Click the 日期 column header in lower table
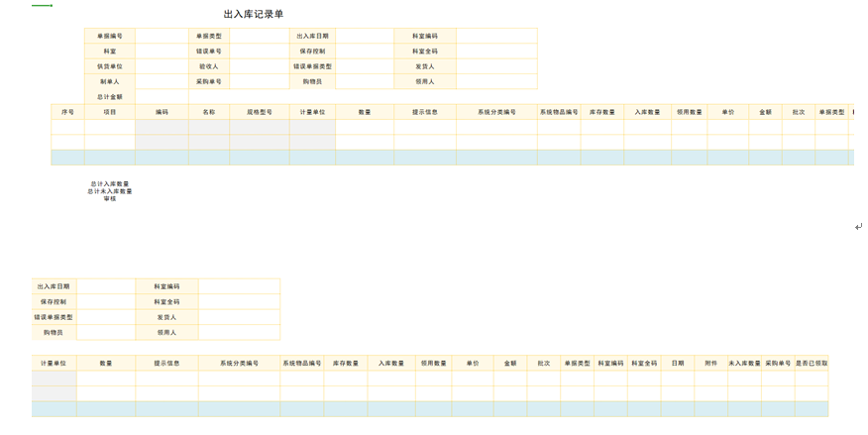The image size is (868, 435). (678, 364)
